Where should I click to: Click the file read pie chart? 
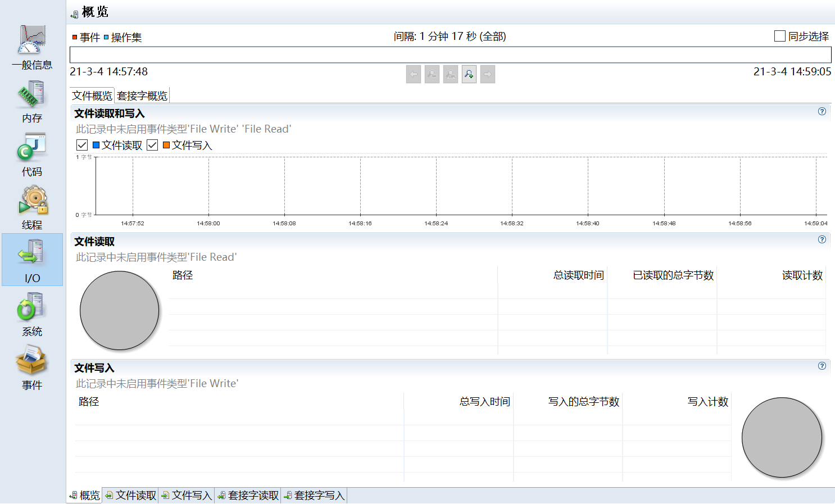click(120, 311)
